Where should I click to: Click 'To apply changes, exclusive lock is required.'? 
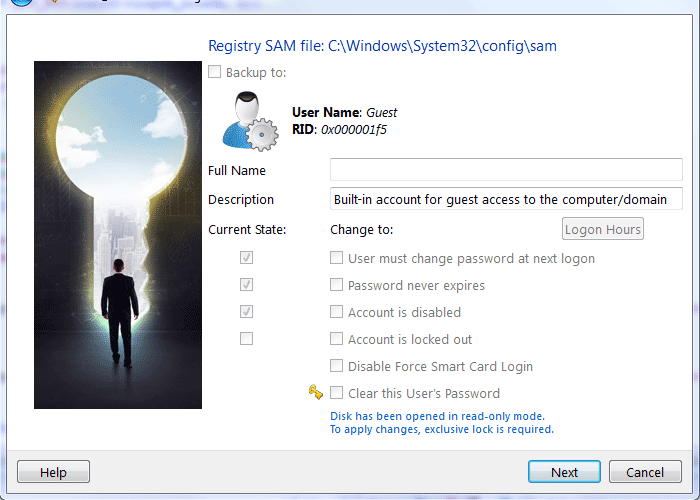[442, 429]
